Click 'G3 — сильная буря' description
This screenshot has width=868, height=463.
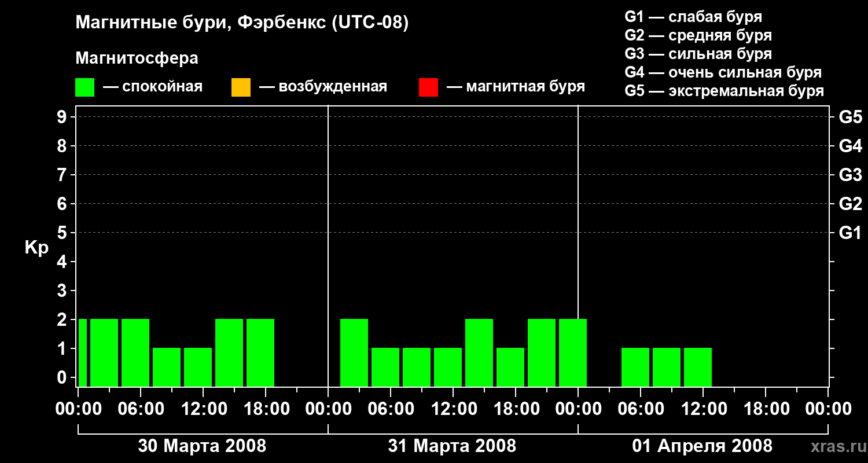click(698, 54)
